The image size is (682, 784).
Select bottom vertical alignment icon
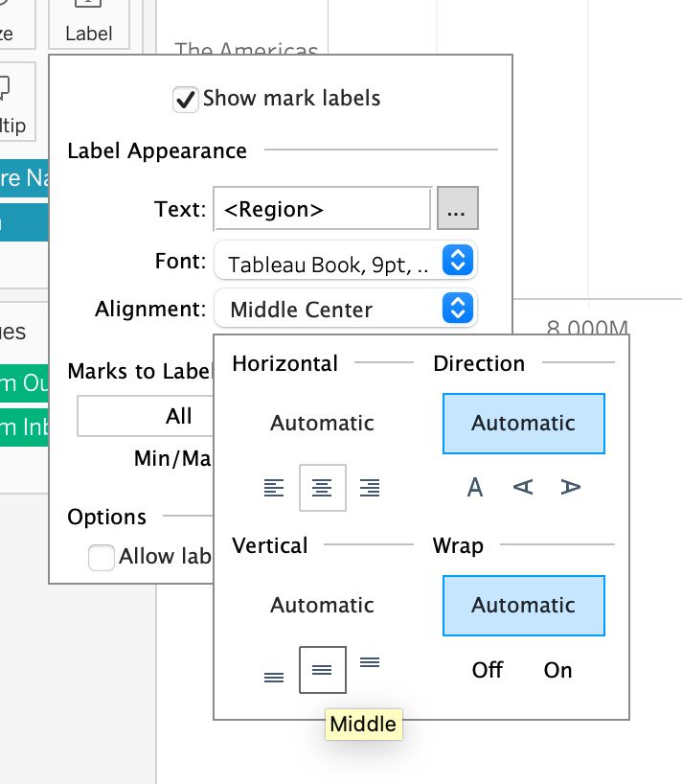(274, 677)
